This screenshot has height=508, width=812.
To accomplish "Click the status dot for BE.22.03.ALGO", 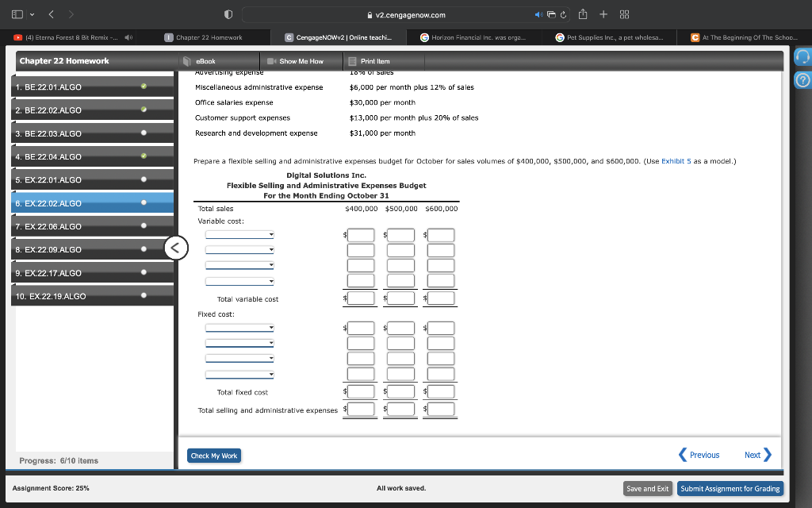I will (144, 133).
